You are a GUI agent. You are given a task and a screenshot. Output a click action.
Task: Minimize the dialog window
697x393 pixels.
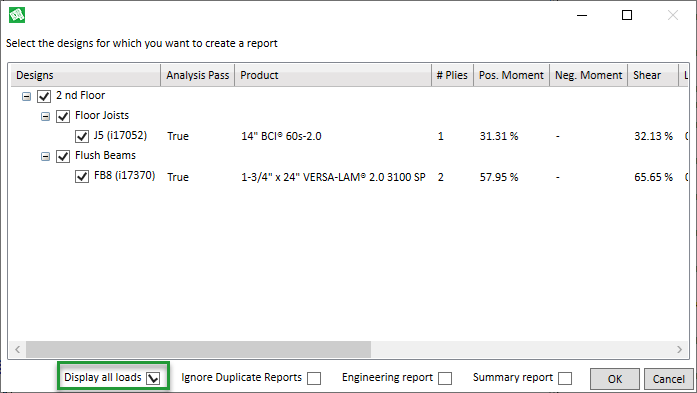click(x=582, y=15)
